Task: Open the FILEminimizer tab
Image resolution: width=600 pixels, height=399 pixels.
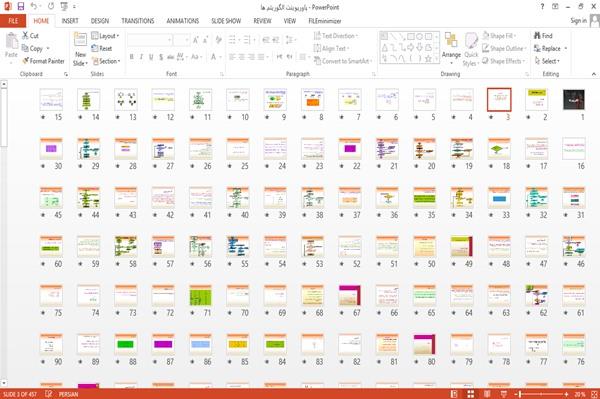Action: tap(324, 21)
